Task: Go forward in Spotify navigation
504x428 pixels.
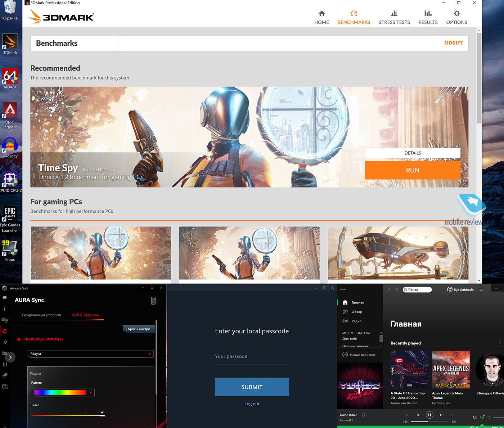Action: 397,290
